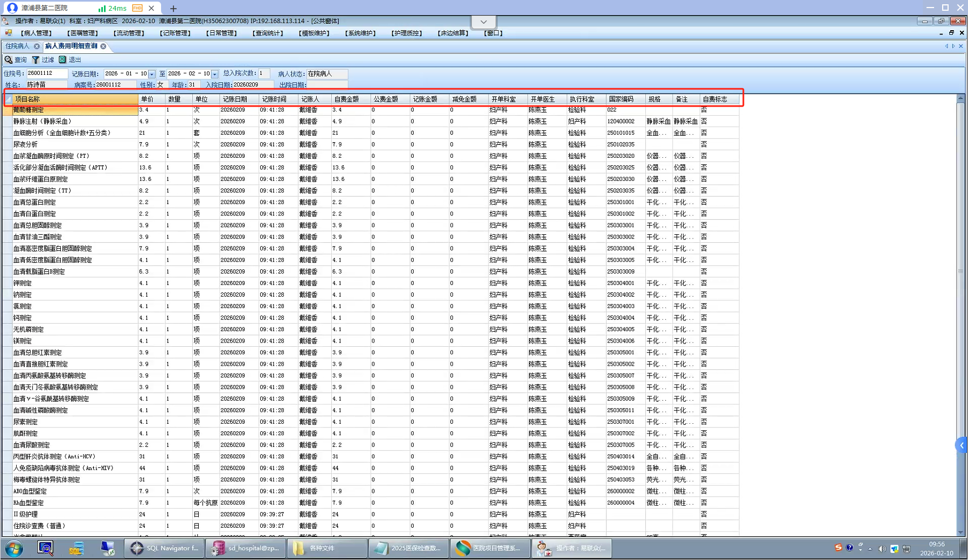968x560 pixels.
Task: Open the 【医嘱管理】 menu
Action: tap(82, 33)
